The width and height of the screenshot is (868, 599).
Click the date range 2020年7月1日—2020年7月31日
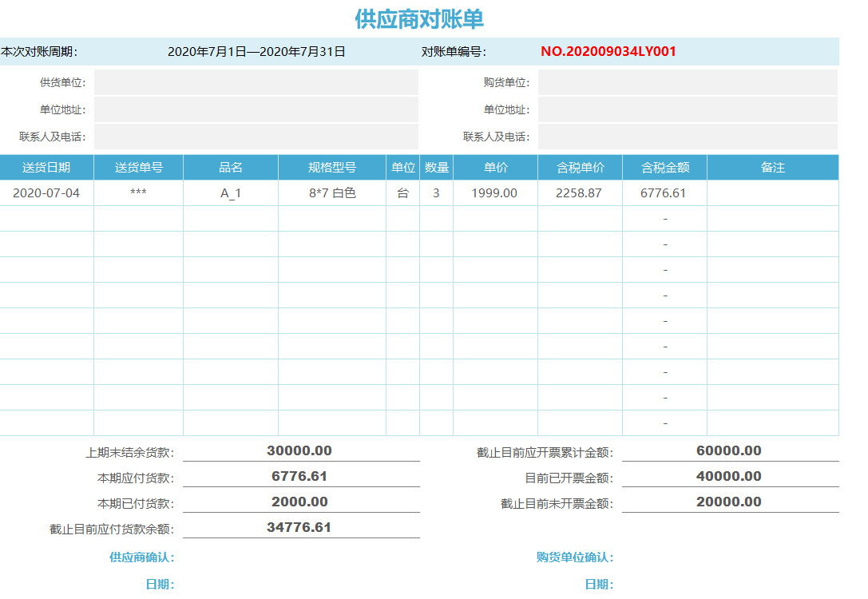click(x=257, y=51)
